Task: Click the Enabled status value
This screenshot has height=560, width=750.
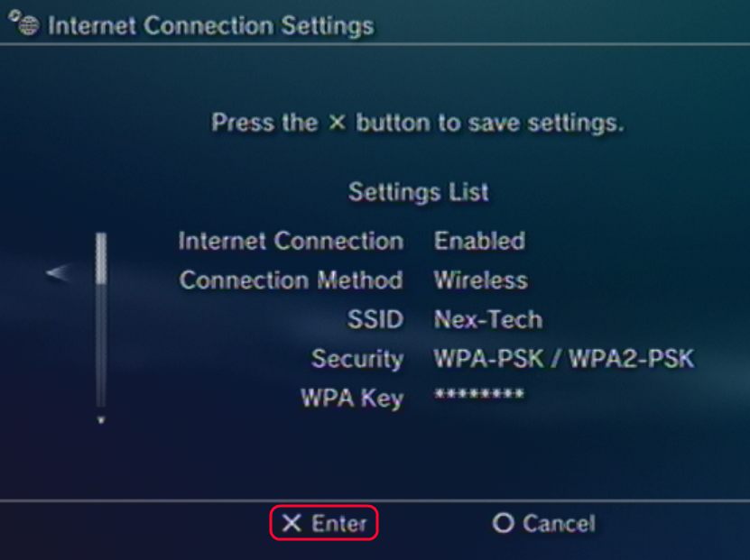Action: click(x=479, y=242)
